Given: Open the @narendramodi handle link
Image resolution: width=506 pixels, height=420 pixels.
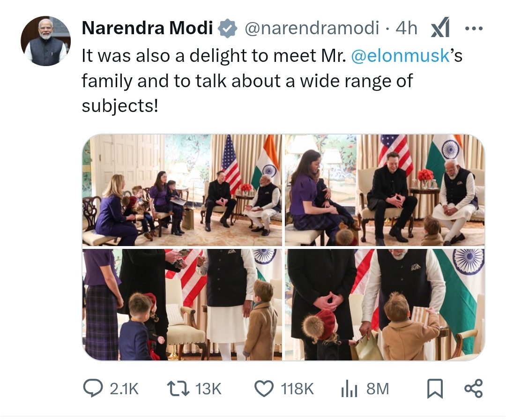Looking at the screenshot, I should 312,29.
